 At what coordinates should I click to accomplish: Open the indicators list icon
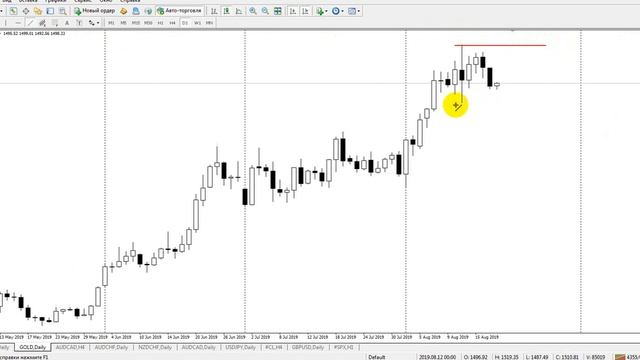coord(320,11)
